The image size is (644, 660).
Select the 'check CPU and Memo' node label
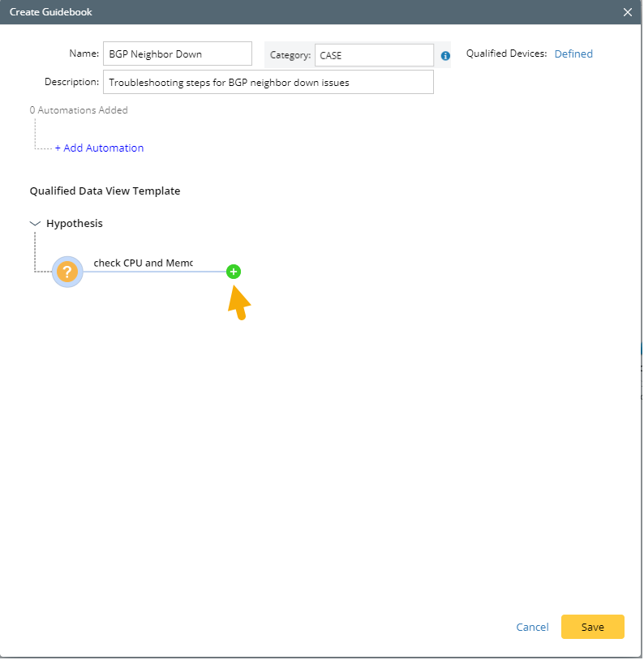point(143,263)
